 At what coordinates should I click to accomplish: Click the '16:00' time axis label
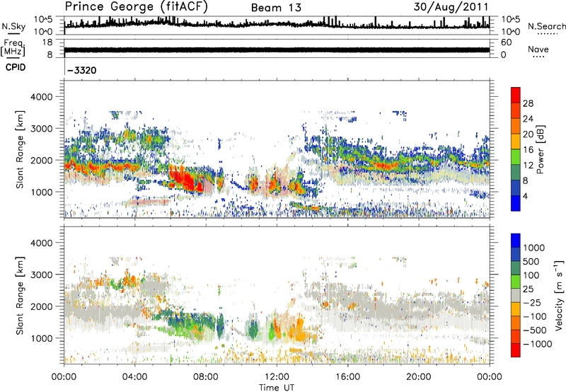[347, 377]
